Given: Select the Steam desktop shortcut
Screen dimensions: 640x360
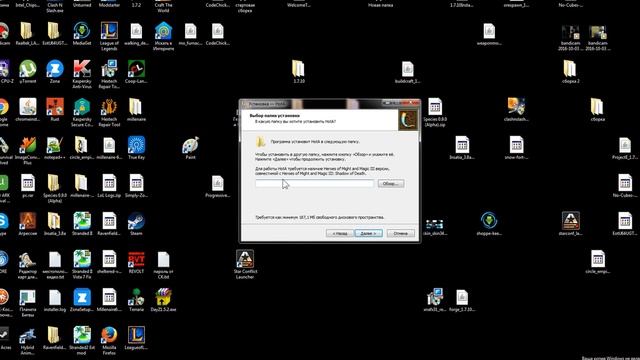Looking at the screenshot, I should coord(136,224).
